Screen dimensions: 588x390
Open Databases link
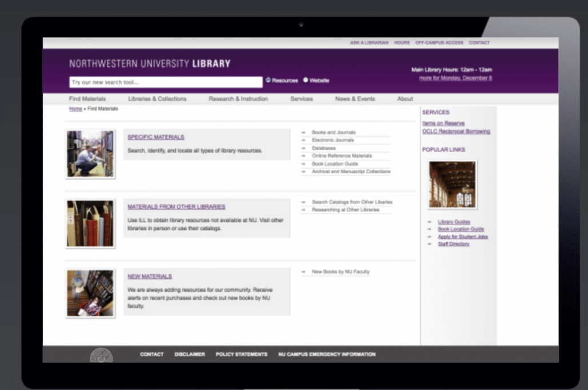[324, 148]
